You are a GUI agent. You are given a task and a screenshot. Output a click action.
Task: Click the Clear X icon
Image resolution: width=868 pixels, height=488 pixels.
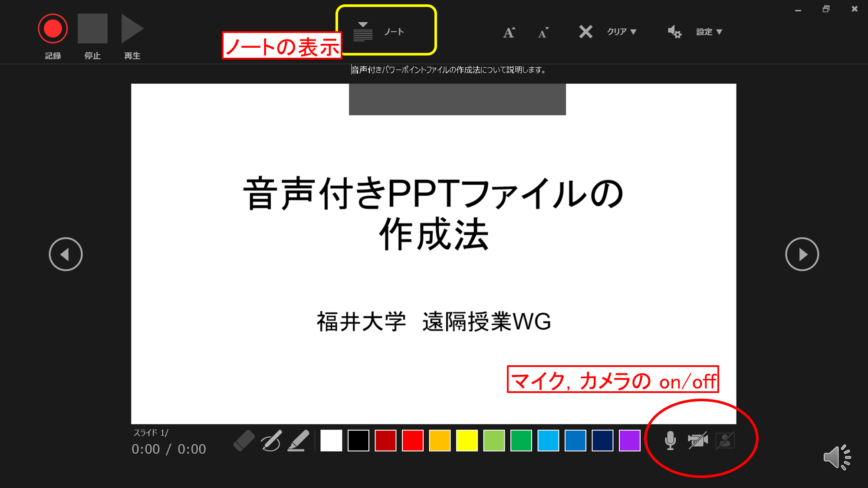pyautogui.click(x=585, y=32)
